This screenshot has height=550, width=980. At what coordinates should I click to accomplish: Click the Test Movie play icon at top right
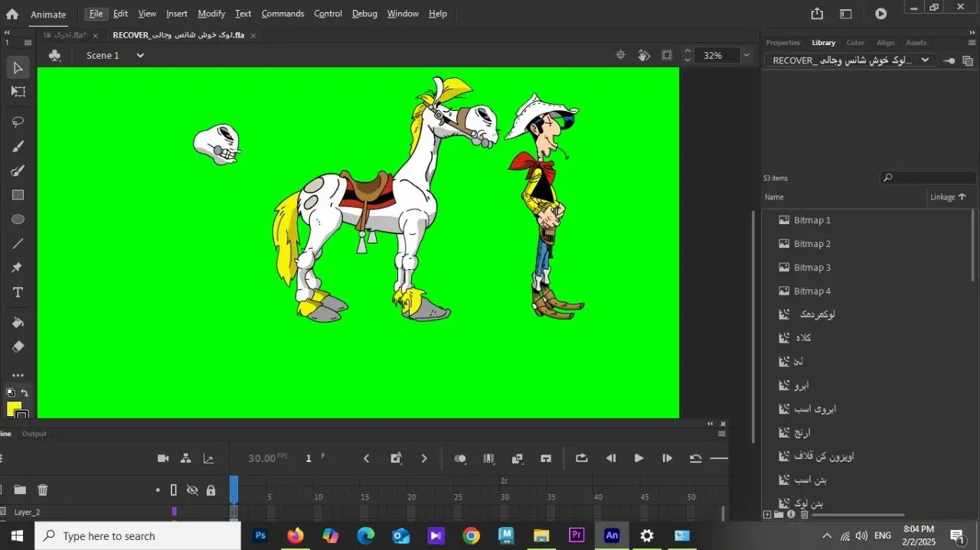[x=881, y=14]
